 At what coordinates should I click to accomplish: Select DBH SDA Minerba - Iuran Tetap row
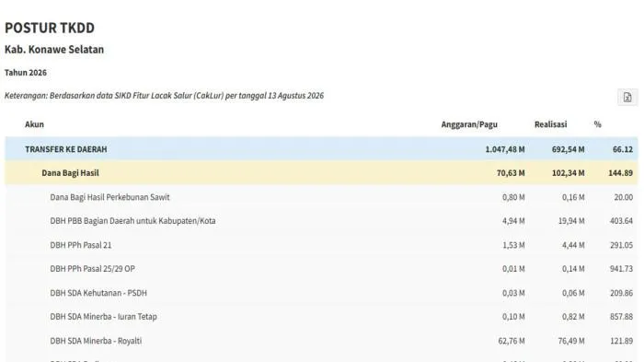pos(321,317)
